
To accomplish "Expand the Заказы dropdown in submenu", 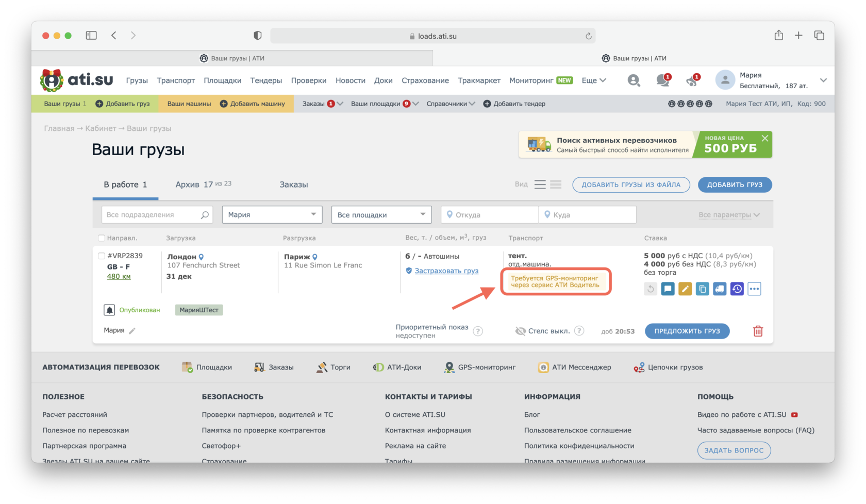I will click(322, 104).
